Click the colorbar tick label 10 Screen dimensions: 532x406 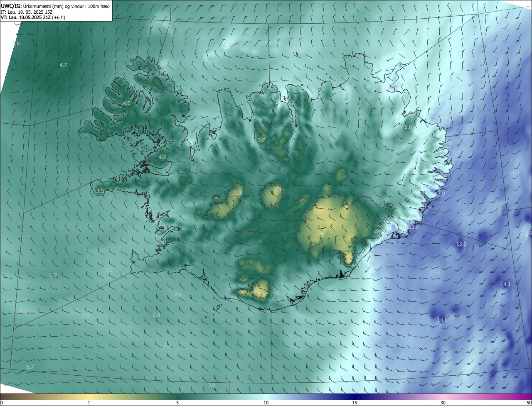pyautogui.click(x=266, y=403)
